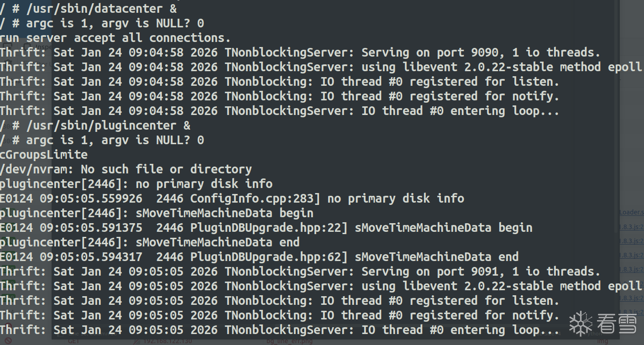Click the snowflake watermark logo
The height and width of the screenshot is (345, 644).
[x=580, y=324]
